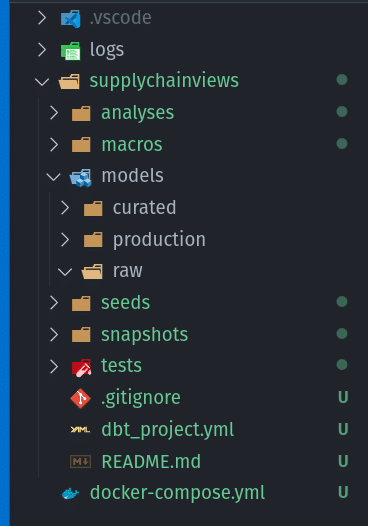Expand the analyses folder chevron

[54, 113]
